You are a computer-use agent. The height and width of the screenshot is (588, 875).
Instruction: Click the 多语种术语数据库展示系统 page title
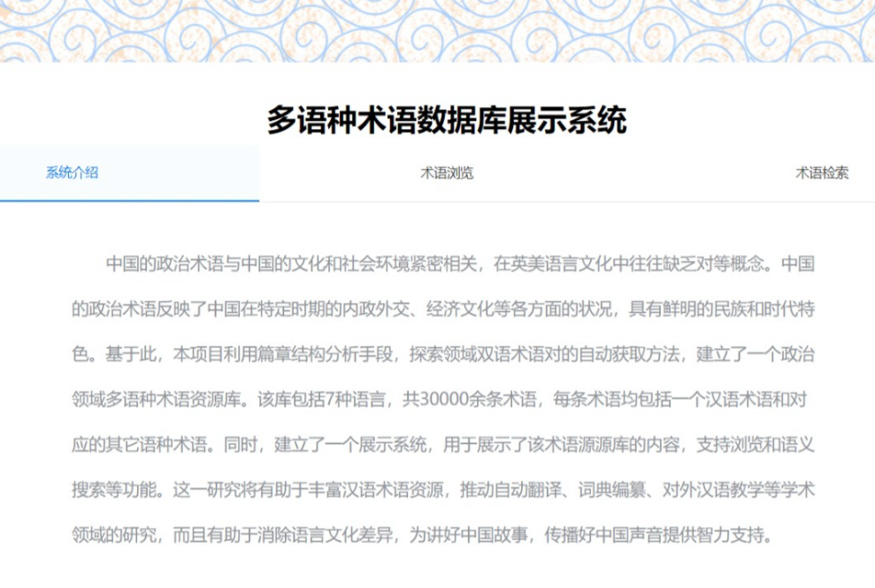[447, 120]
